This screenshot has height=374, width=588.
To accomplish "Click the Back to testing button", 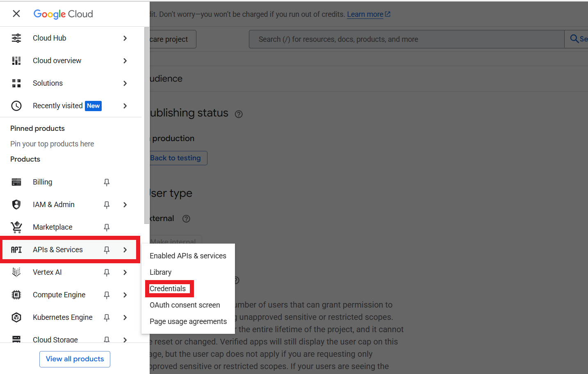I will coord(178,158).
